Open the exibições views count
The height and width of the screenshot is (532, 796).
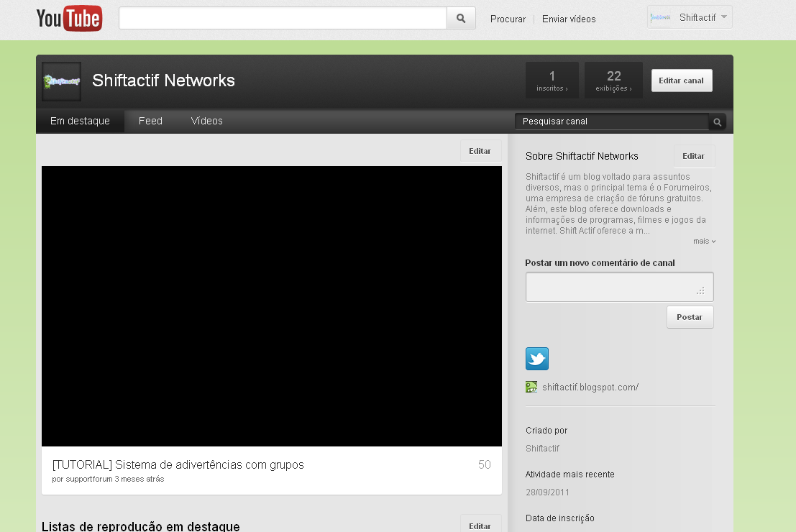point(614,81)
